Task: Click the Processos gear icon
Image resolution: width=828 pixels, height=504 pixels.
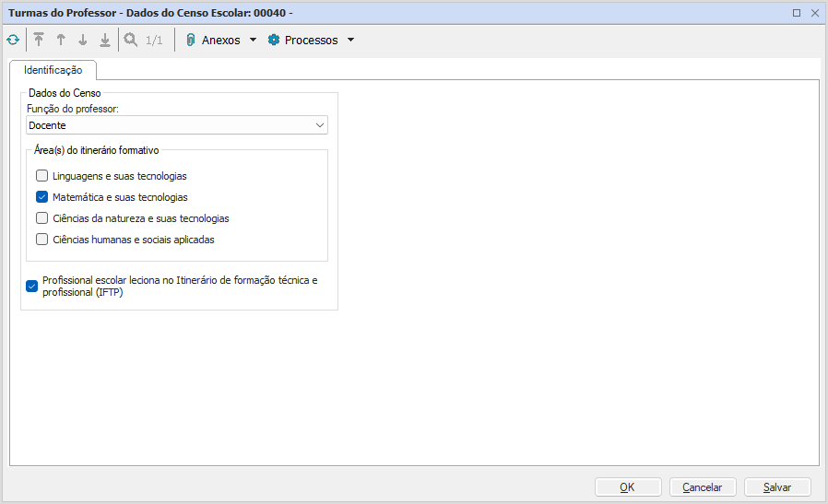Action: [x=274, y=40]
